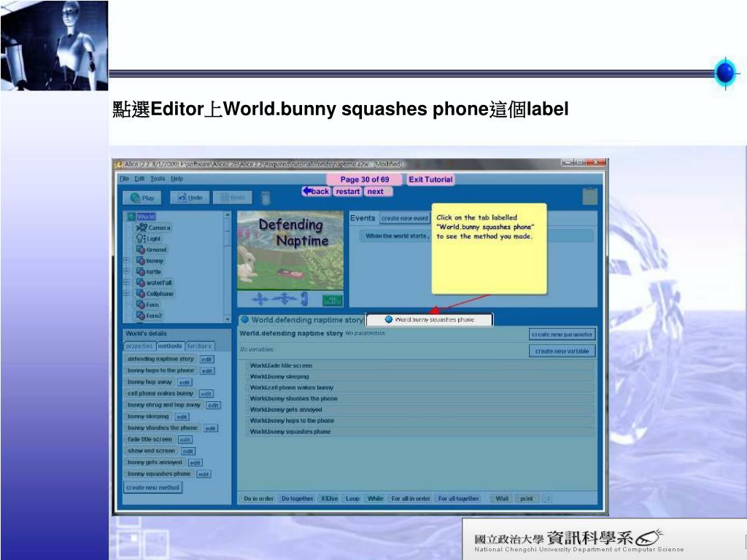747x560 pixels.
Task: Expand the Cellphone node
Action: (x=127, y=293)
